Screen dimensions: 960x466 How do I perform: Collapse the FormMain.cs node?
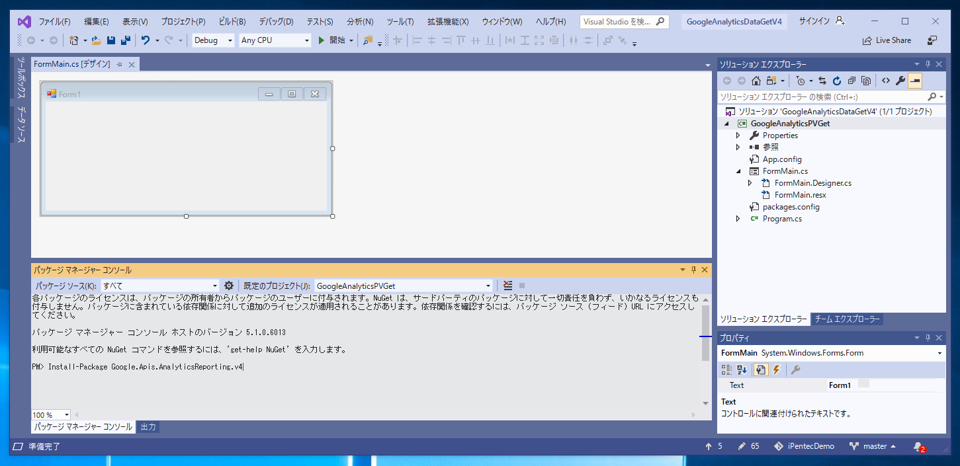point(738,171)
